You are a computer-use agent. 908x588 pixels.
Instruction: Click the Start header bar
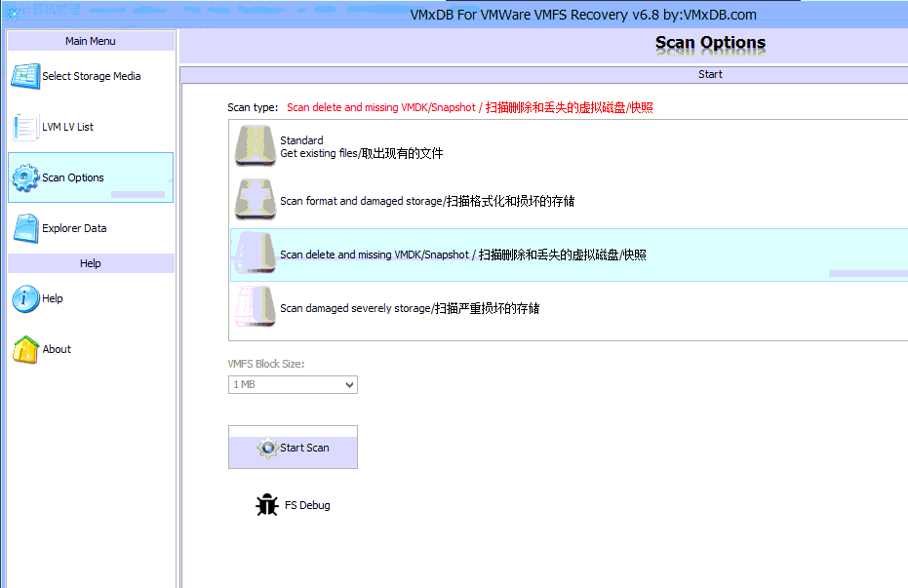[x=544, y=74]
